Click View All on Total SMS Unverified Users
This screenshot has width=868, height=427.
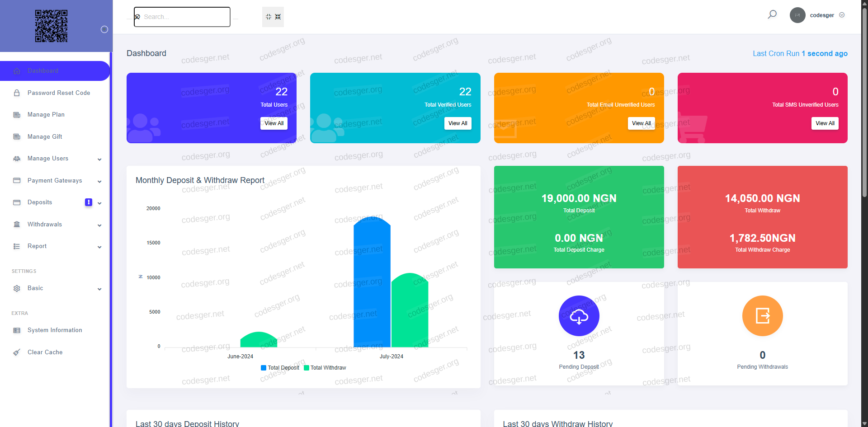(x=825, y=123)
